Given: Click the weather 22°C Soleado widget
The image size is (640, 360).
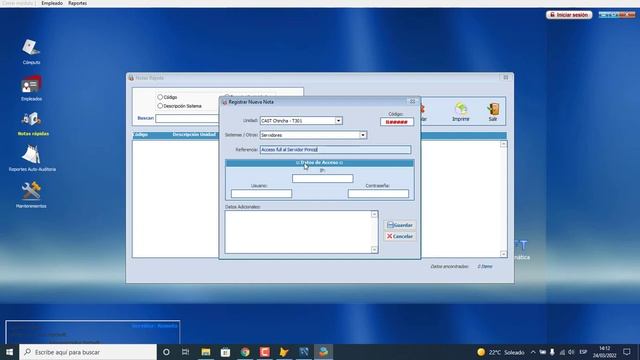Looking at the screenshot, I should point(500,352).
